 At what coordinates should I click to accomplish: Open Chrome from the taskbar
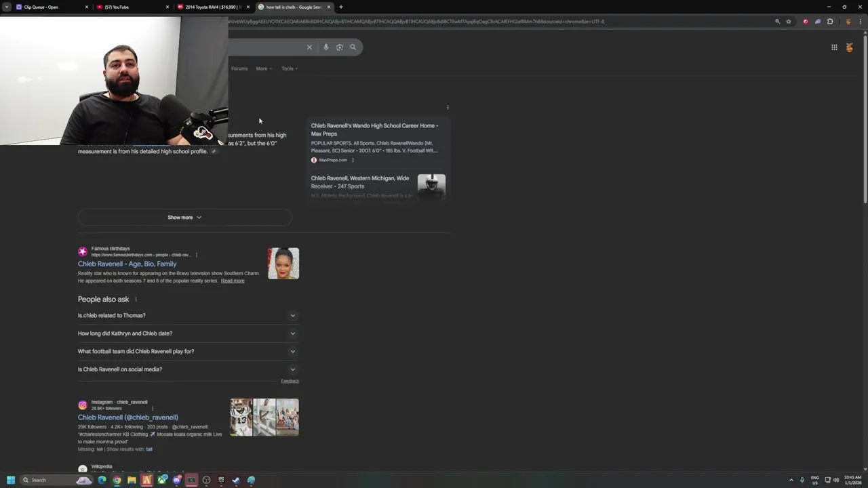[117, 480]
